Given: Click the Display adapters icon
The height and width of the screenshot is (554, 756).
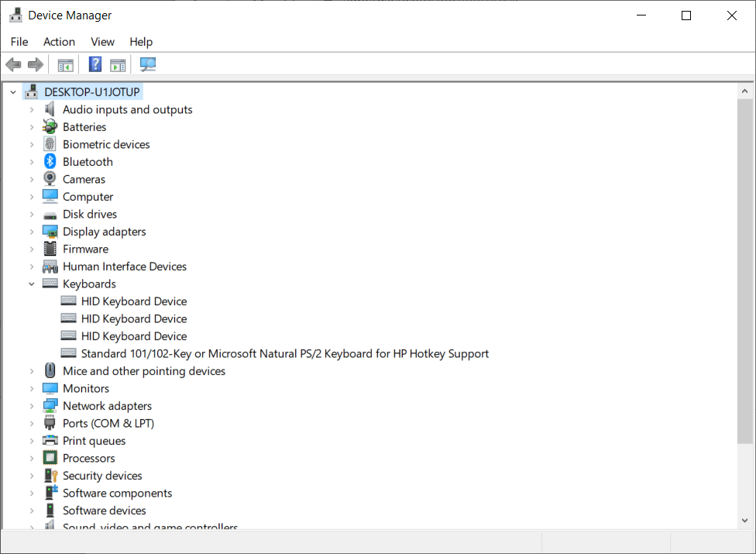Looking at the screenshot, I should coord(50,232).
